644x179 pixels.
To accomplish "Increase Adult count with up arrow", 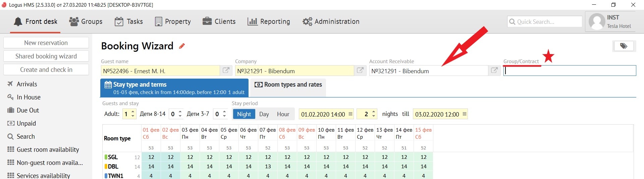I will pyautogui.click(x=133, y=112).
